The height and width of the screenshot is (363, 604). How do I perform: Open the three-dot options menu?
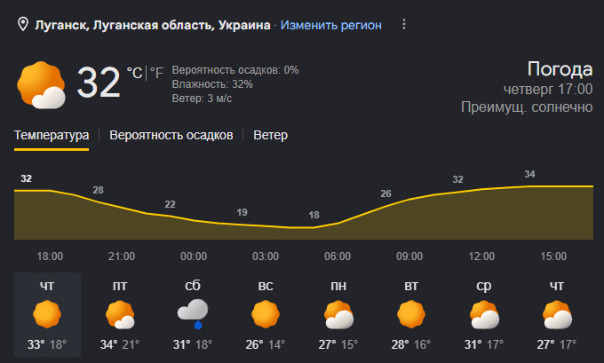coord(404,24)
